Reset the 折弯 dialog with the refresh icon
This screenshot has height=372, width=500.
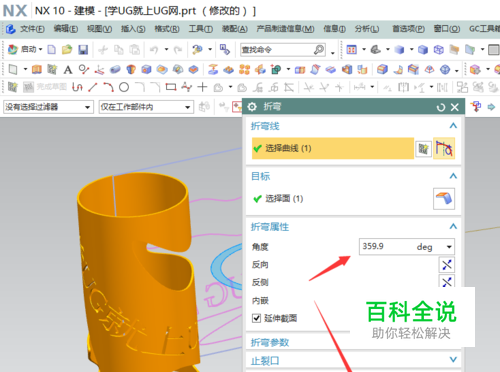tap(441, 107)
